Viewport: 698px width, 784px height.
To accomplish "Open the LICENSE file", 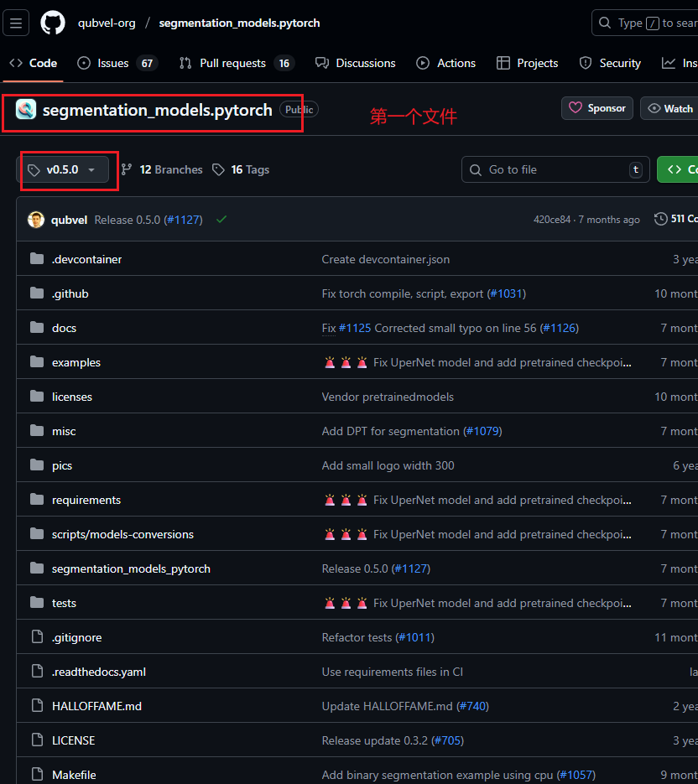I will [x=74, y=740].
